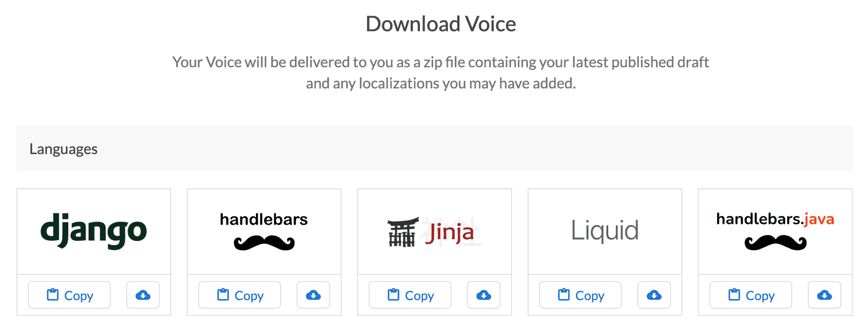Copy the Jinja template
Screen dimensions: 868x331
tap(409, 295)
